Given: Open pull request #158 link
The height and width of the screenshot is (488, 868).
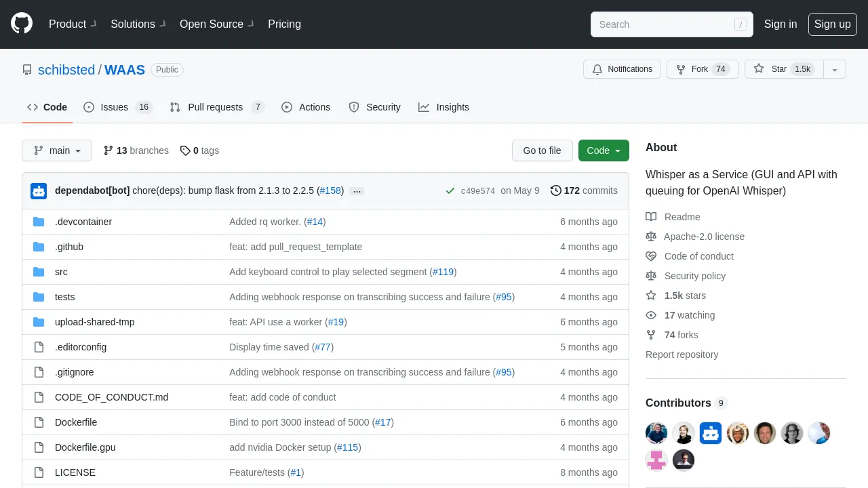Looking at the screenshot, I should (332, 190).
